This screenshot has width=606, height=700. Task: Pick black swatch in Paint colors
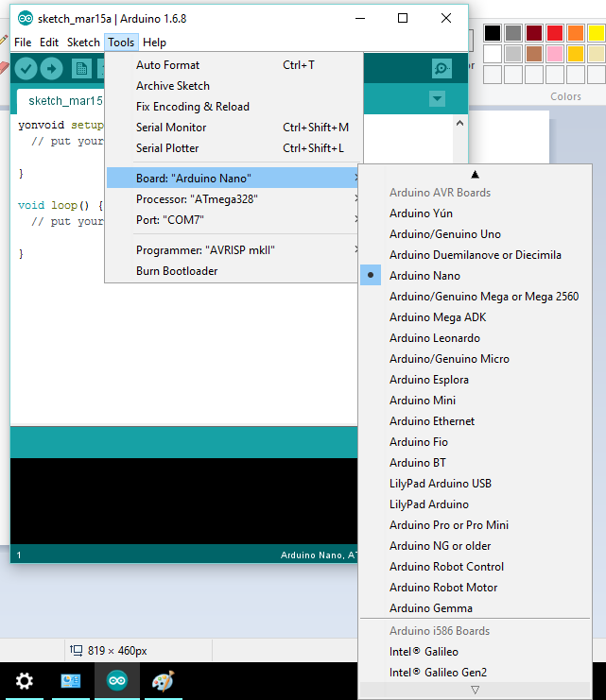click(493, 33)
